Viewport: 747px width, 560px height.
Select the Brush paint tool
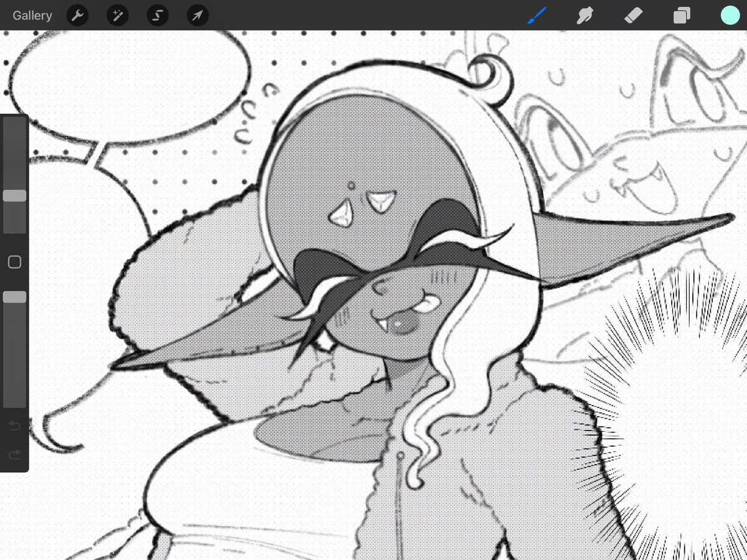pyautogui.click(x=537, y=16)
